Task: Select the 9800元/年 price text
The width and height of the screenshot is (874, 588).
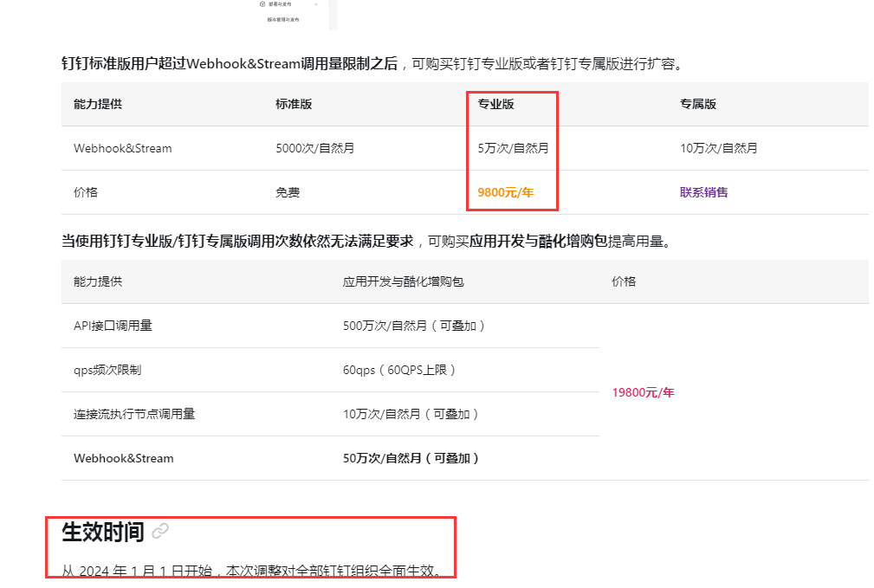Action: [x=506, y=192]
